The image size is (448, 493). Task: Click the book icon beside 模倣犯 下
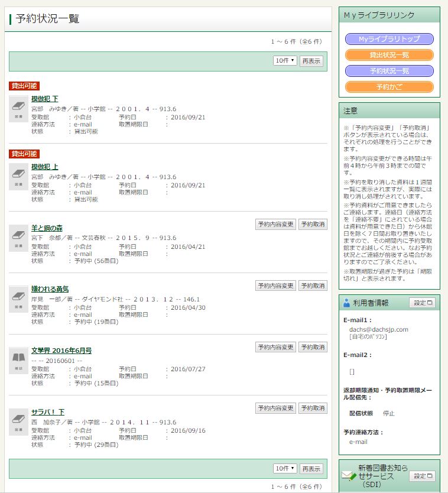point(18,109)
